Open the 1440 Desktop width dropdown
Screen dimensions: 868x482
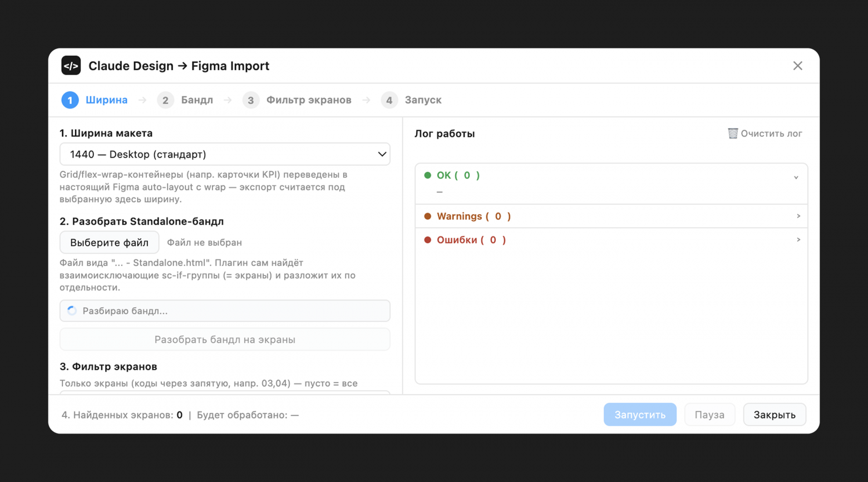click(x=225, y=154)
